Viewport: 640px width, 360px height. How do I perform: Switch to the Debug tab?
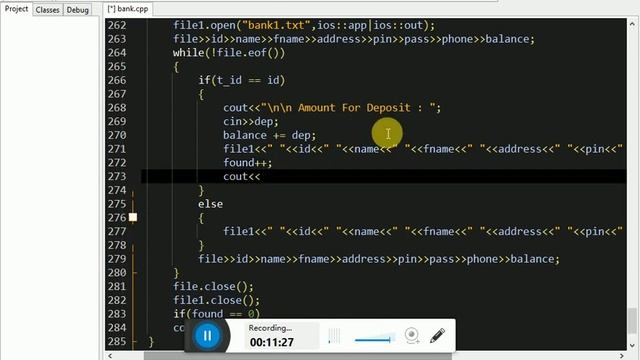click(x=78, y=10)
